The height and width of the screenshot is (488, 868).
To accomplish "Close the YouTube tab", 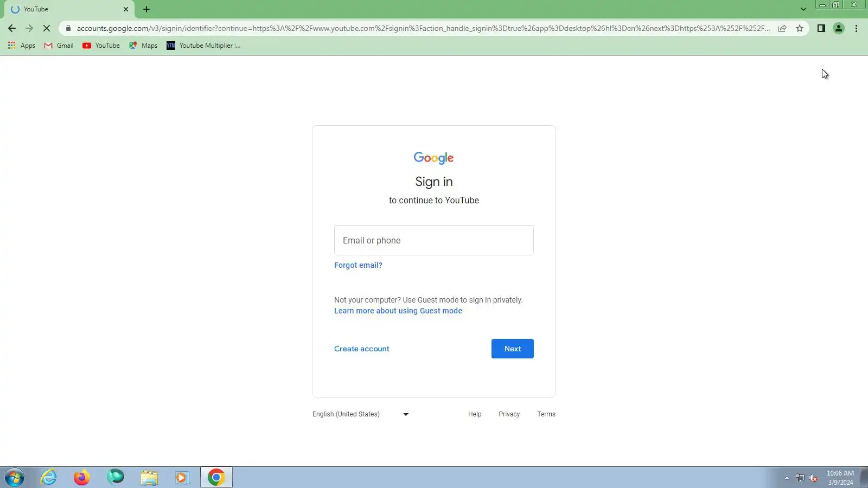I will coord(126,9).
